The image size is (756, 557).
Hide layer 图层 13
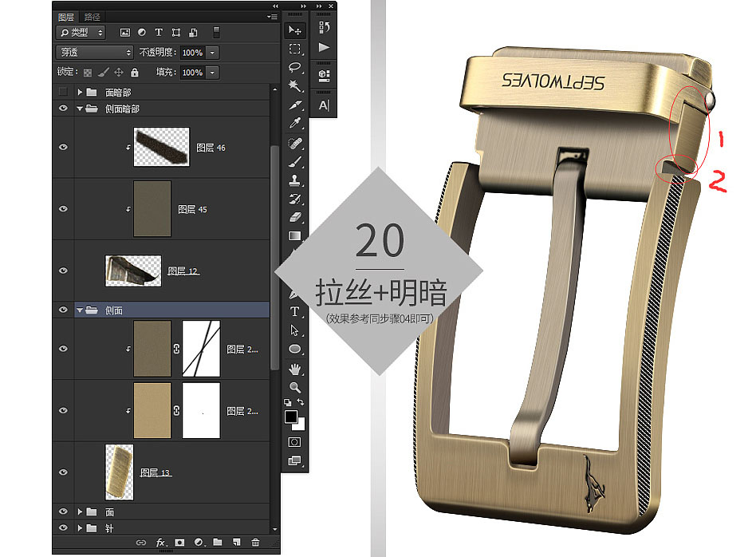(x=63, y=472)
